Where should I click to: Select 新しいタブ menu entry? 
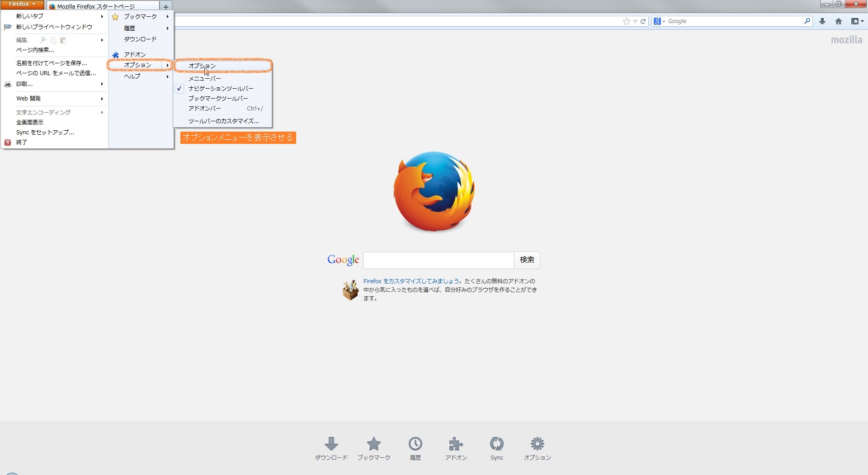(x=54, y=16)
